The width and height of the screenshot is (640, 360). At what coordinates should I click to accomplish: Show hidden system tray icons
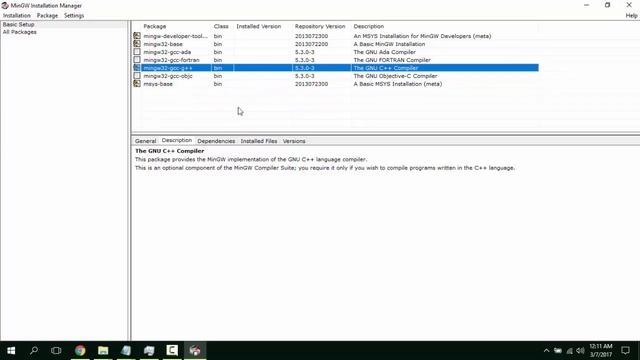(x=546, y=351)
